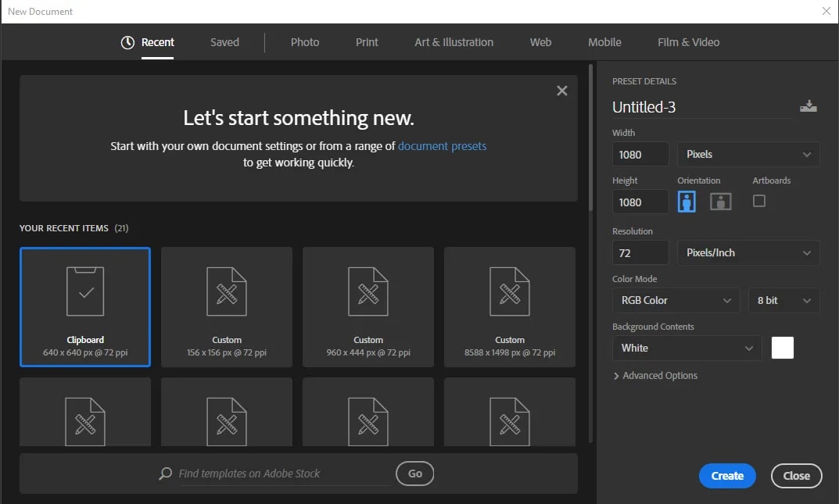Image resolution: width=839 pixels, height=504 pixels.
Task: Click the Resolution input field showing 72
Action: pyautogui.click(x=640, y=253)
